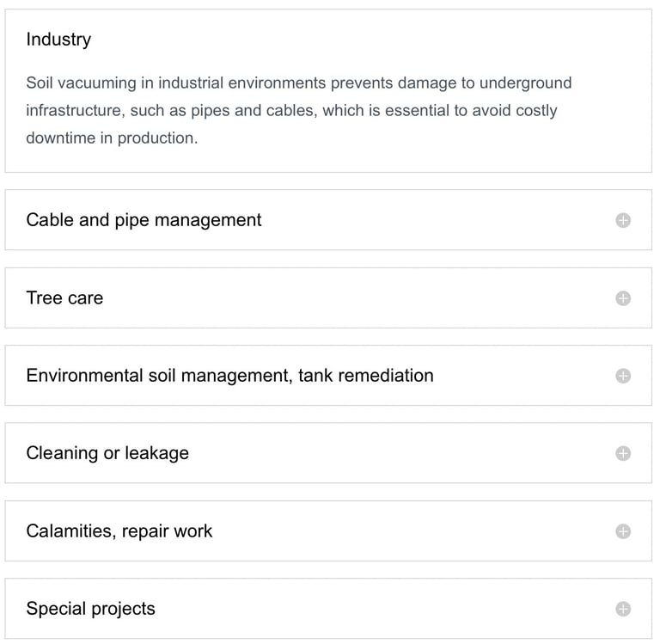Click plus icon for Environmental soil management
The height and width of the screenshot is (644, 660).
[x=623, y=376]
